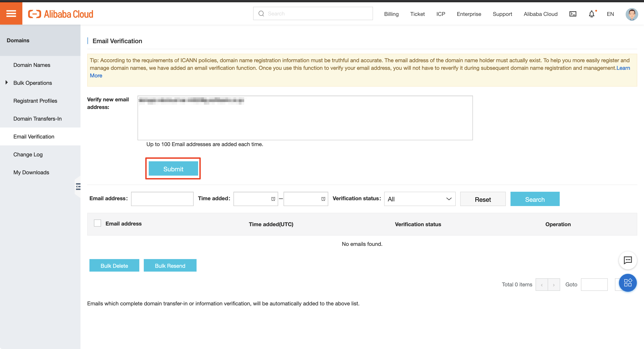Open the Verification status dropdown
The width and height of the screenshot is (644, 349).
click(x=419, y=199)
